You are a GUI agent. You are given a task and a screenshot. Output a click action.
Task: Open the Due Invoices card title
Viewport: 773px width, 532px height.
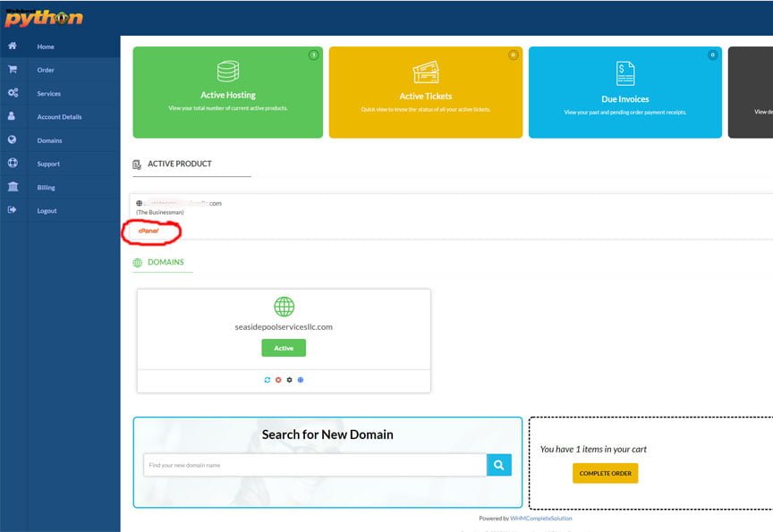point(625,99)
